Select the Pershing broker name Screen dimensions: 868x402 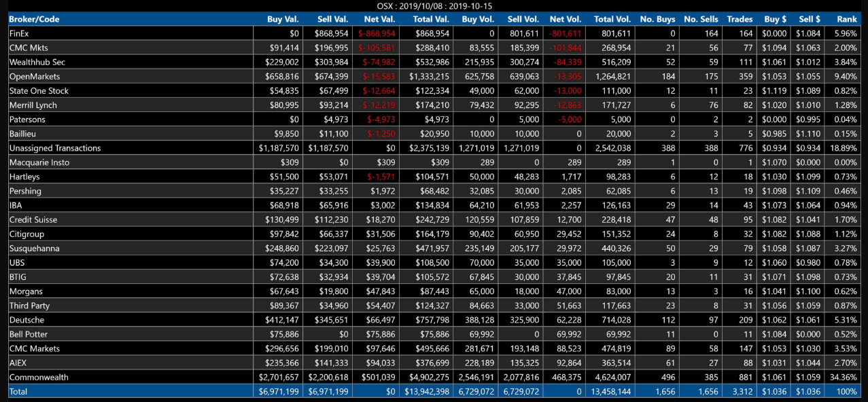[x=25, y=191]
